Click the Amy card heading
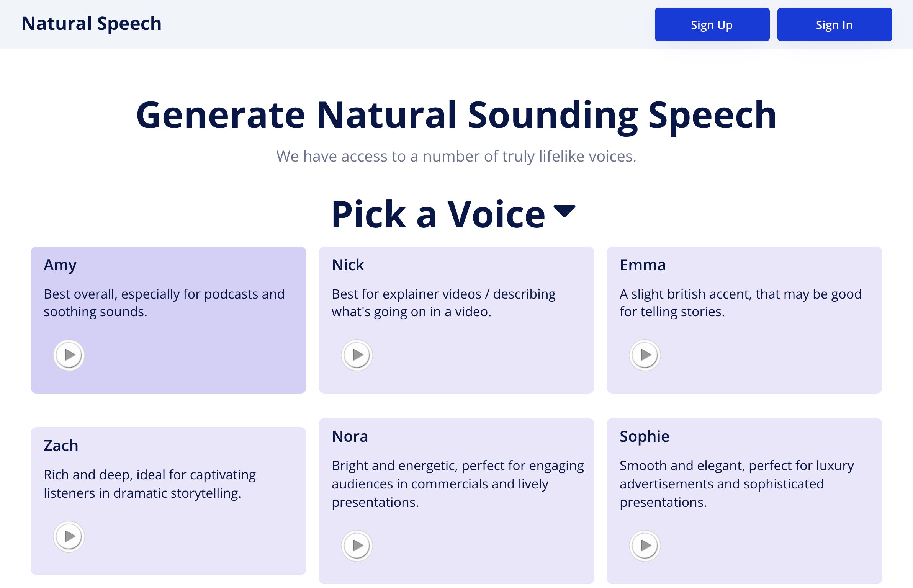Viewport: 913px width, 588px height. [x=60, y=265]
